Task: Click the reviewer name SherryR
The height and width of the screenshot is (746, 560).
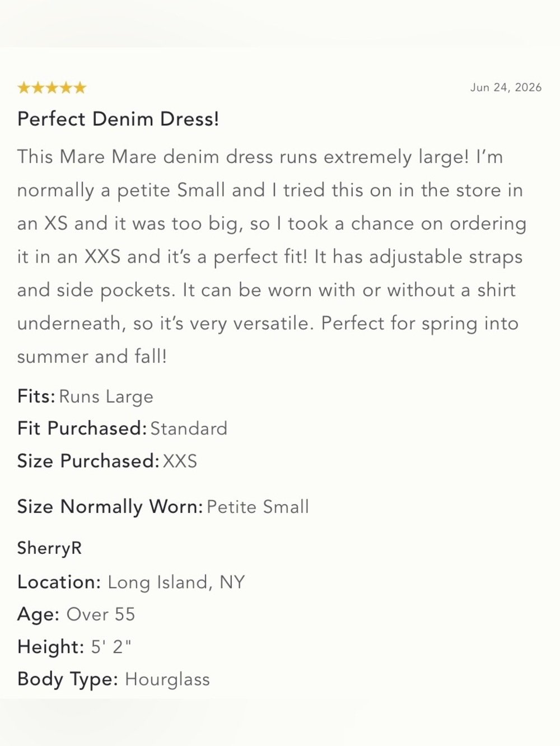Action: [49, 548]
